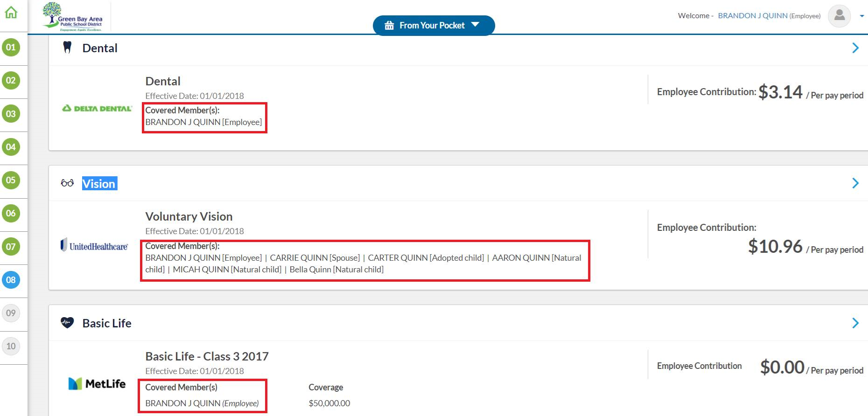
Task: Open the account menu arrow beside avatar
Action: point(861,16)
